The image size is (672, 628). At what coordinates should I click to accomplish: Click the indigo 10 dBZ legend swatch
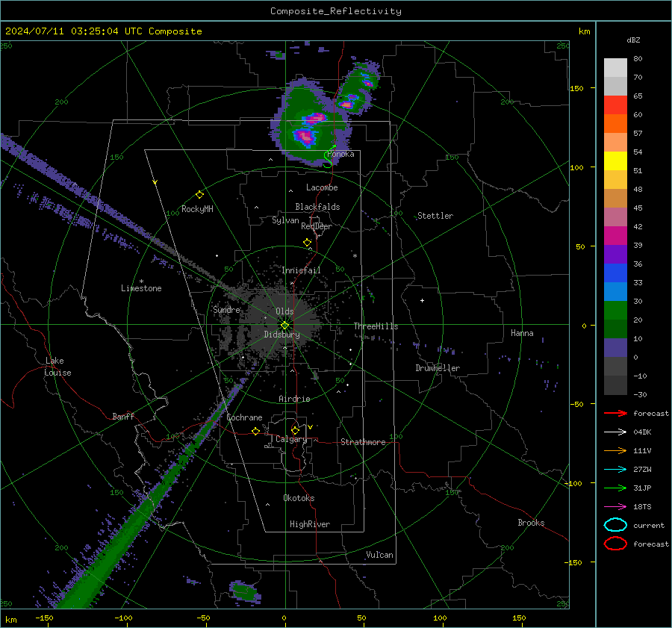(x=615, y=348)
